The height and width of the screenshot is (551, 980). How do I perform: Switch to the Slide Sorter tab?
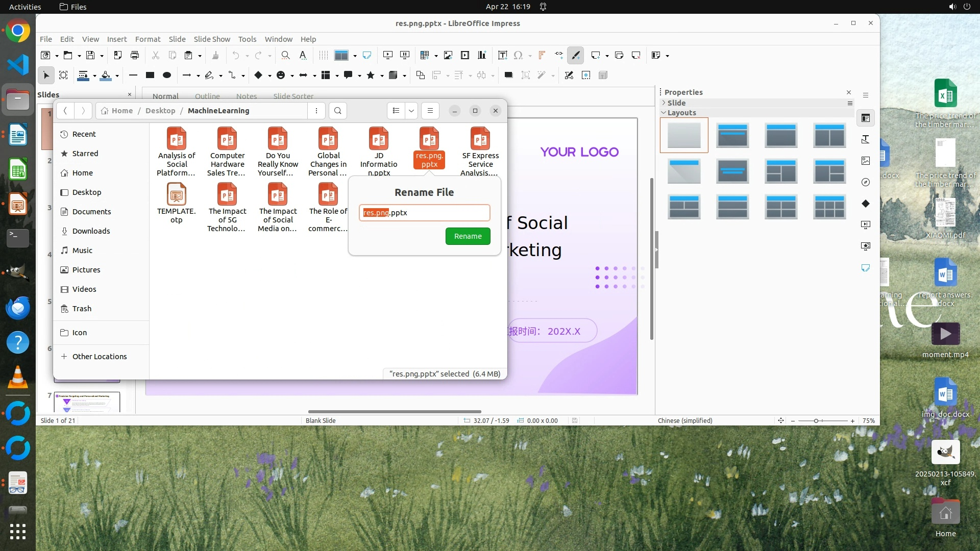pyautogui.click(x=293, y=96)
